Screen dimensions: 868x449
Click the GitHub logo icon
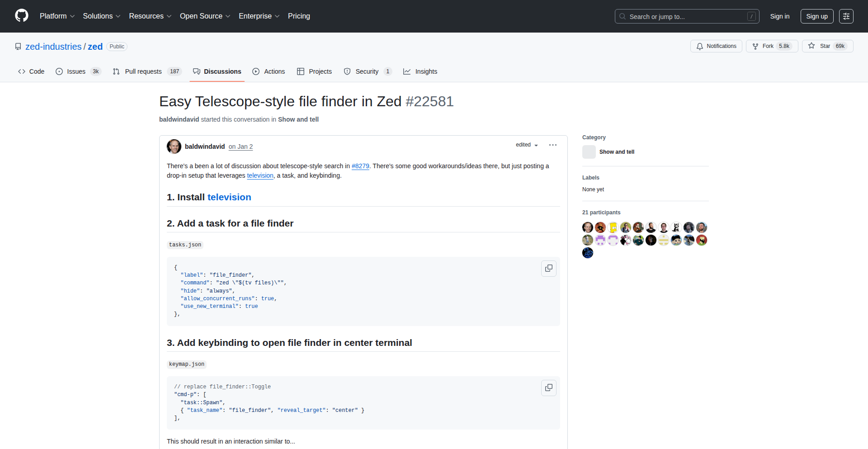[x=21, y=16]
